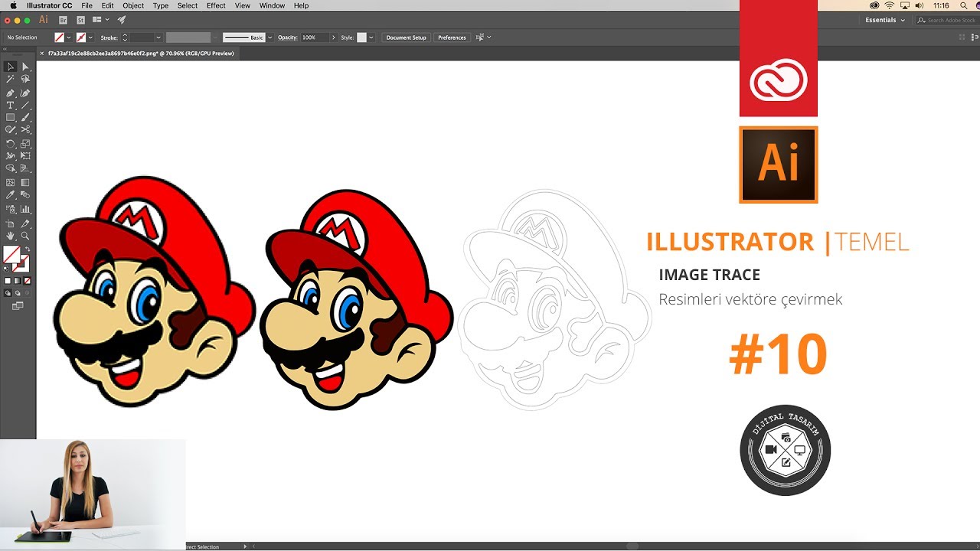Select the Zoom magnifier tool

point(25,236)
